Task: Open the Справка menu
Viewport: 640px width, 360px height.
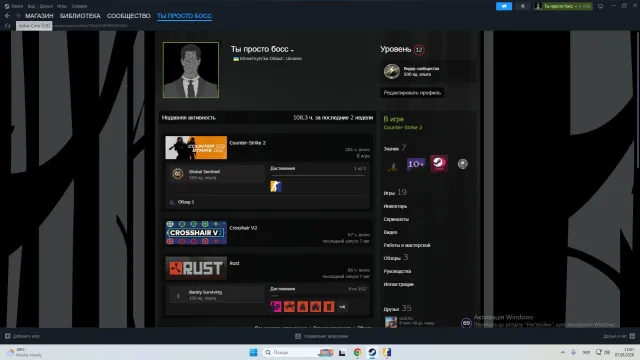Action: point(79,6)
